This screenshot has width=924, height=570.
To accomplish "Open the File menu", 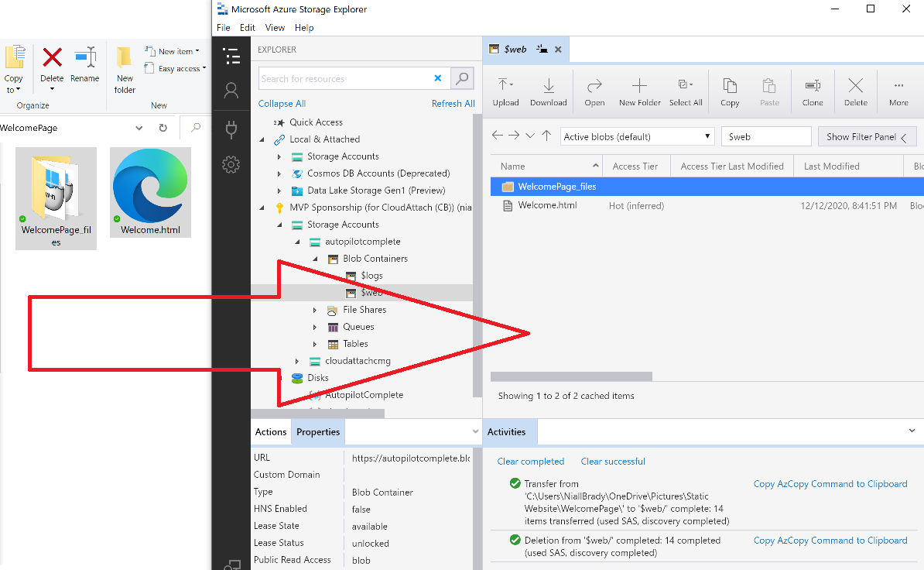I will [x=224, y=28].
